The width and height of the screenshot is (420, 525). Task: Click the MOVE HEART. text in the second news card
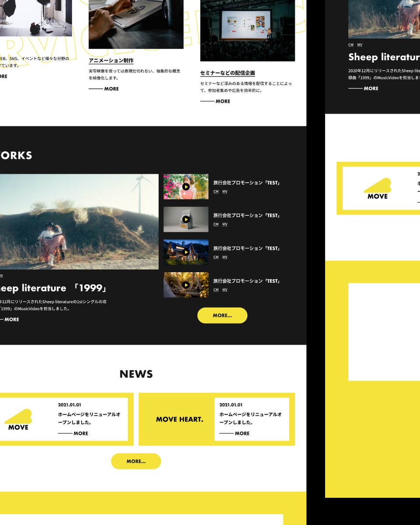point(180,419)
